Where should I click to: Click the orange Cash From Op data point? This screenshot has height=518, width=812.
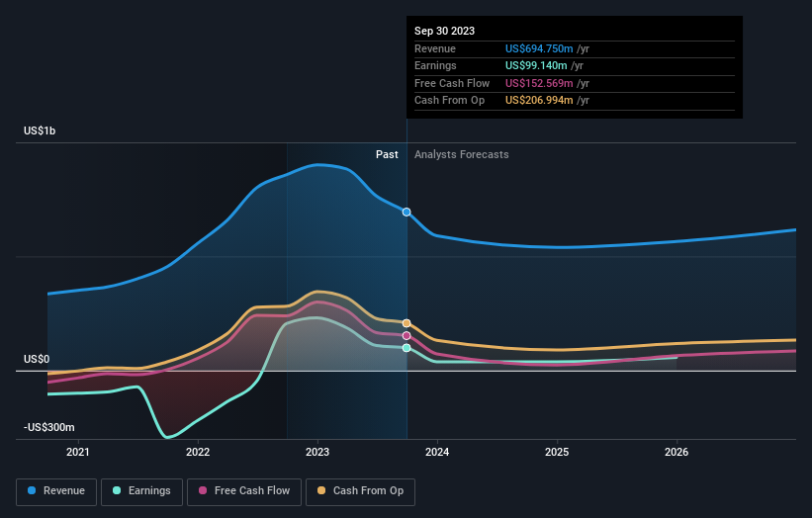406,323
